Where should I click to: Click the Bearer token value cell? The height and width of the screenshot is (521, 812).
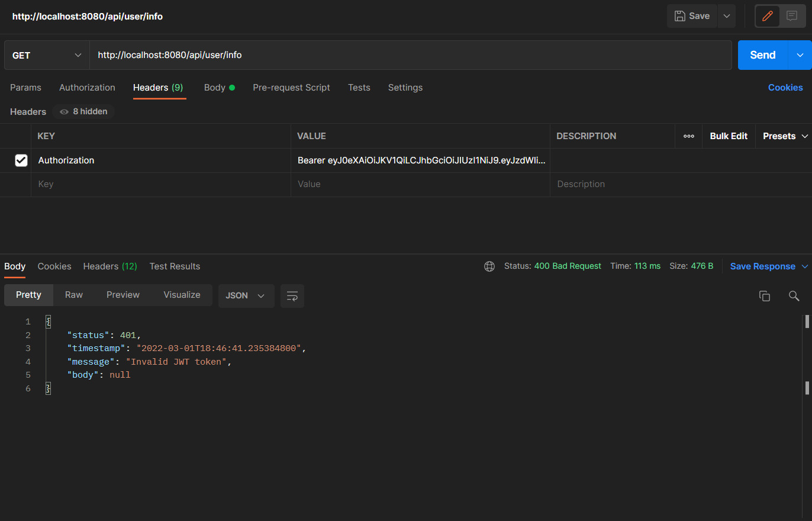(421, 160)
